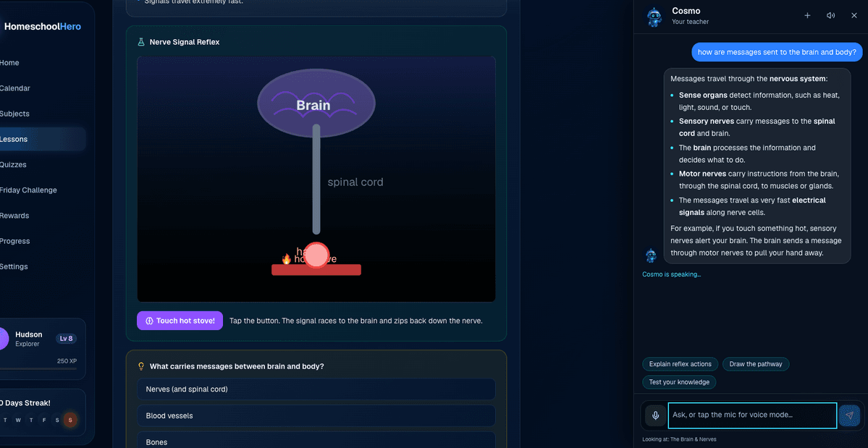
Task: Click the spinal cord label in simulation
Action: coord(355,182)
